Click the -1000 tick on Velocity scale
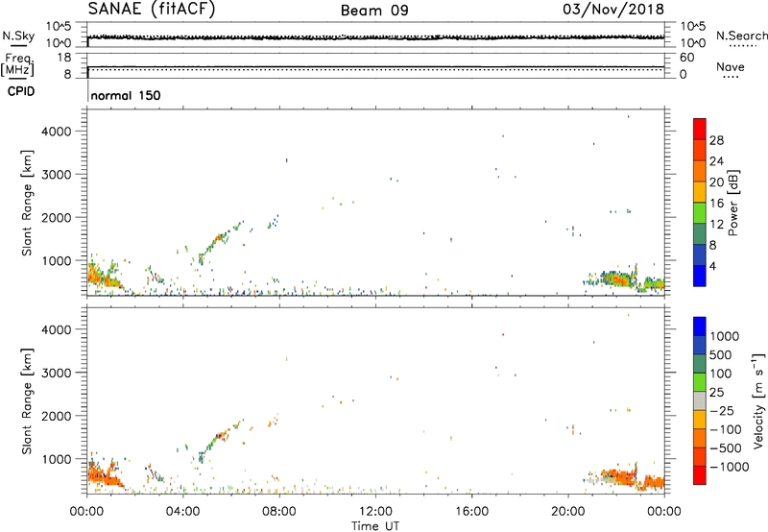768x532 pixels. point(729,467)
